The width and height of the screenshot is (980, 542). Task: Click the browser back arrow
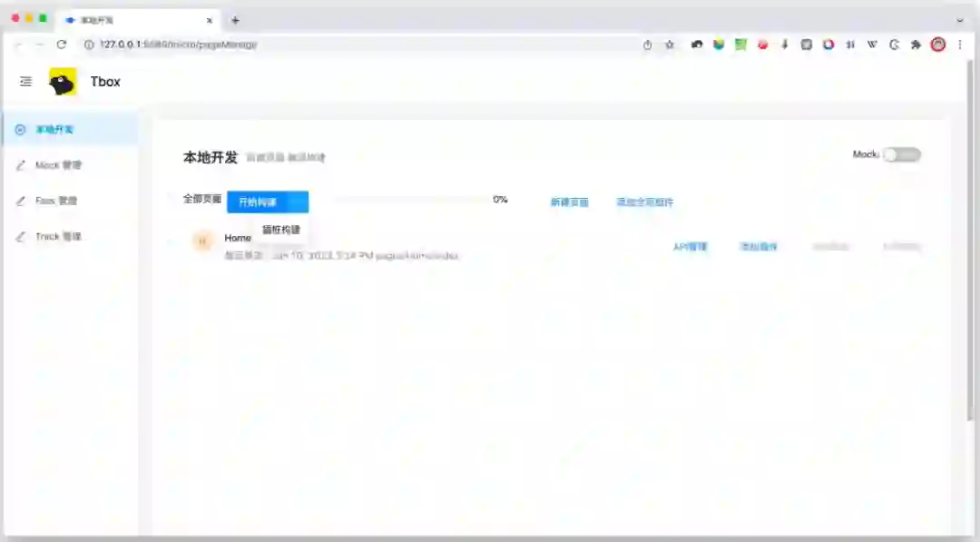(19, 44)
